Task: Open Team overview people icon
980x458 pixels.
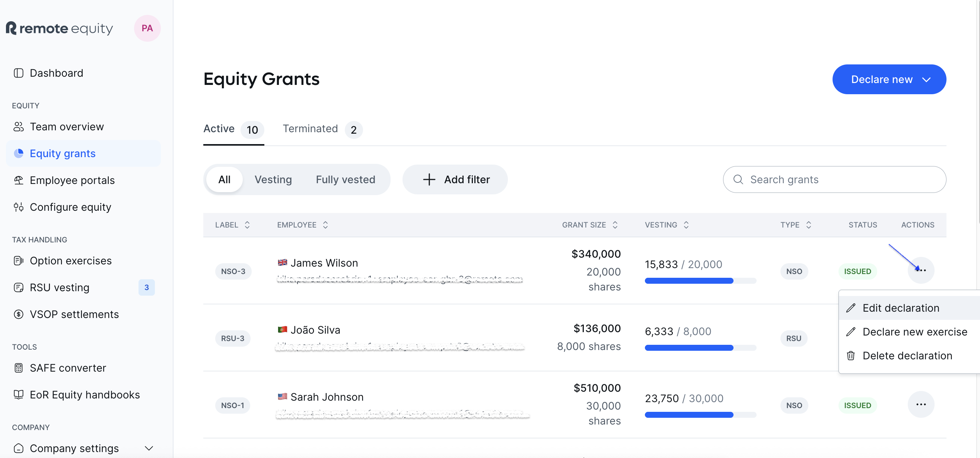Action: [x=18, y=127]
